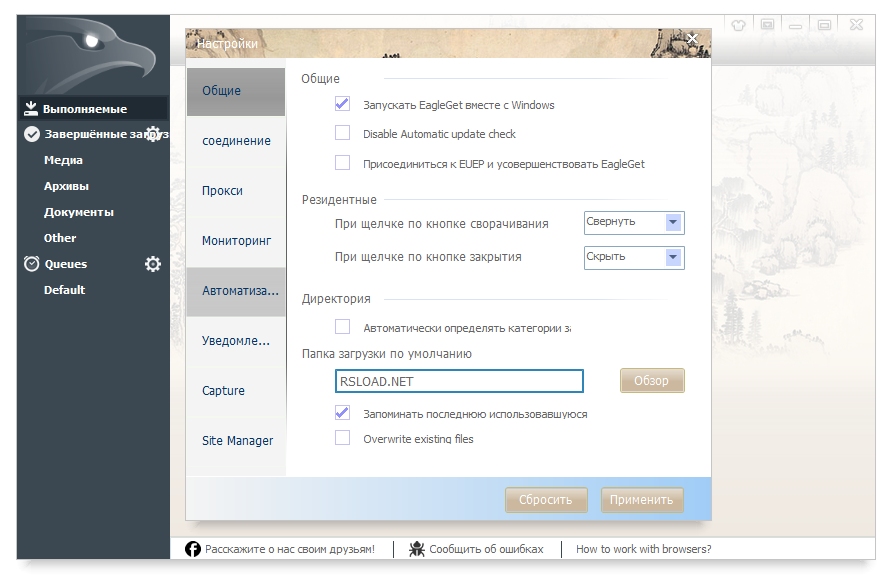
Task: Close the Настройки dialog with its X
Action: tap(692, 39)
